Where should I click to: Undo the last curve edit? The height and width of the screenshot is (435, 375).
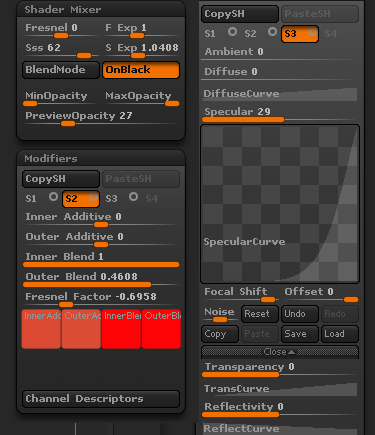click(300, 314)
